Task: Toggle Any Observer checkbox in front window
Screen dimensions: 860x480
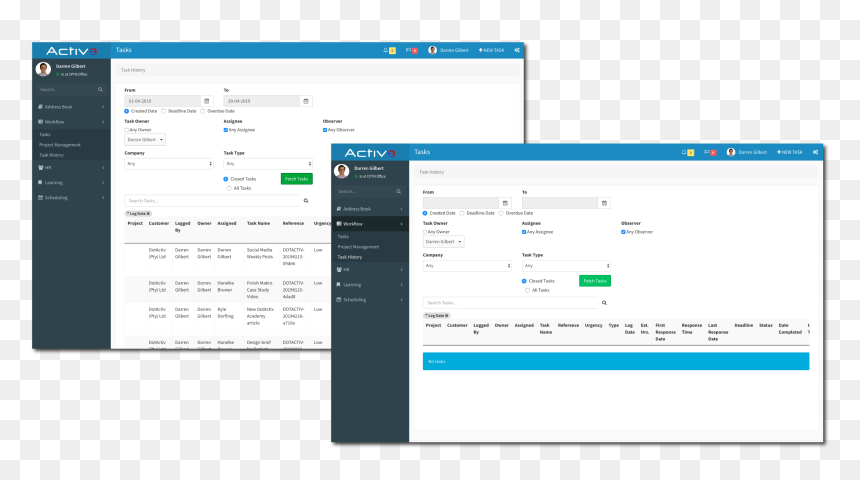Action: pyautogui.click(x=623, y=232)
